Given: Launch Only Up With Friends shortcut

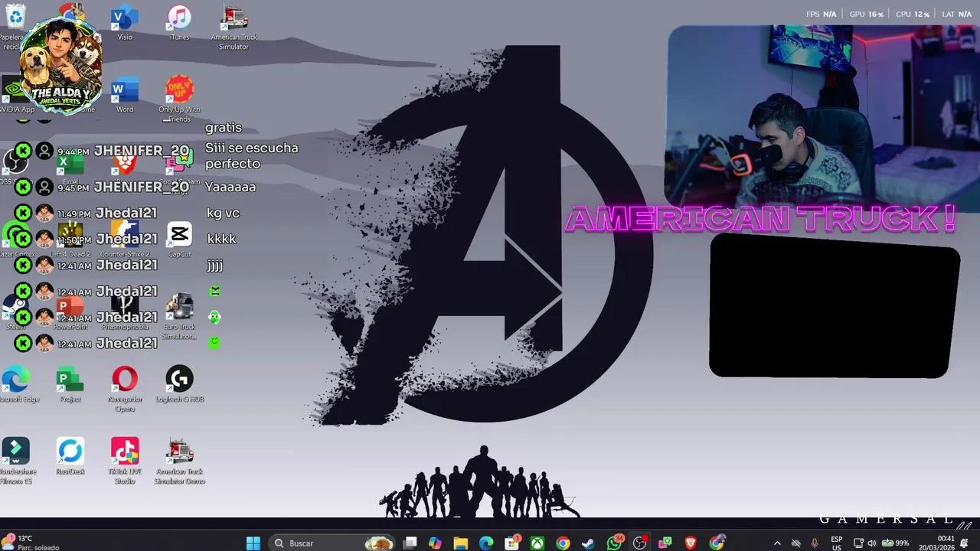Looking at the screenshot, I should [x=179, y=99].
